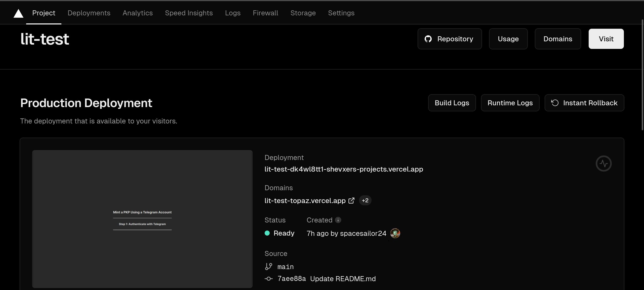Click the Production Deployment heading

(x=86, y=103)
